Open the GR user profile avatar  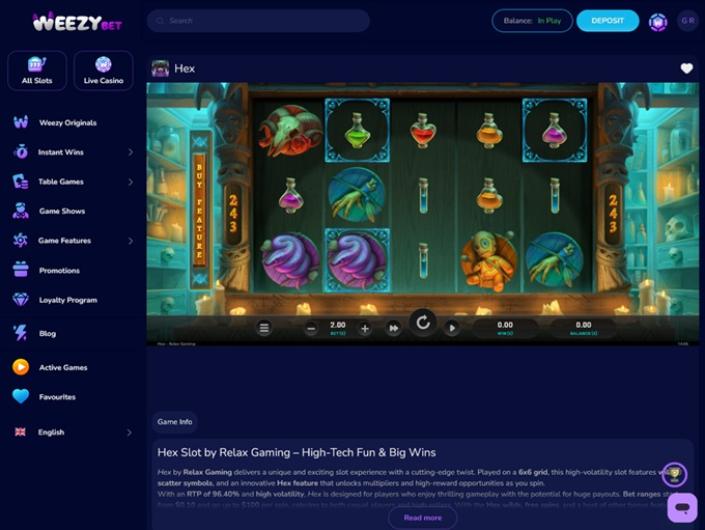tap(687, 21)
